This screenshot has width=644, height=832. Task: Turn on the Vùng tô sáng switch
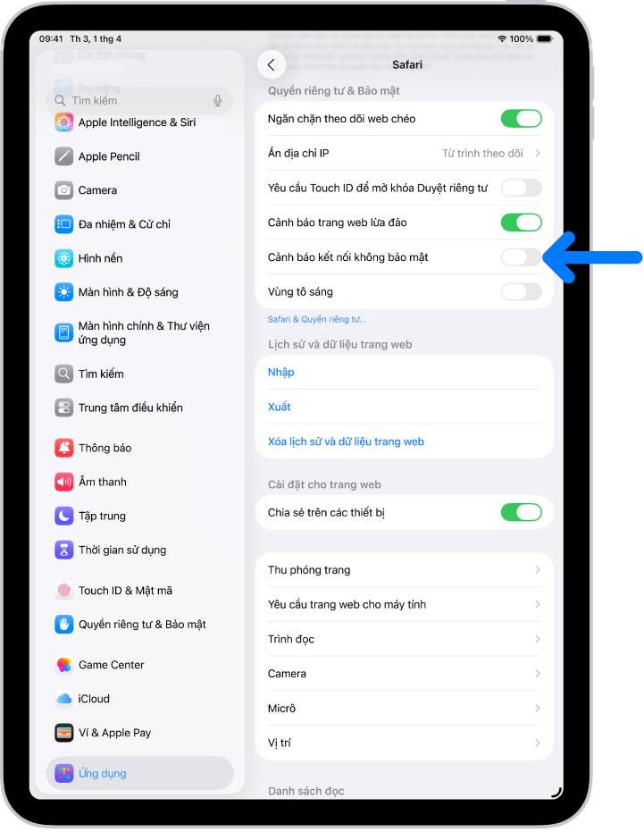521,291
